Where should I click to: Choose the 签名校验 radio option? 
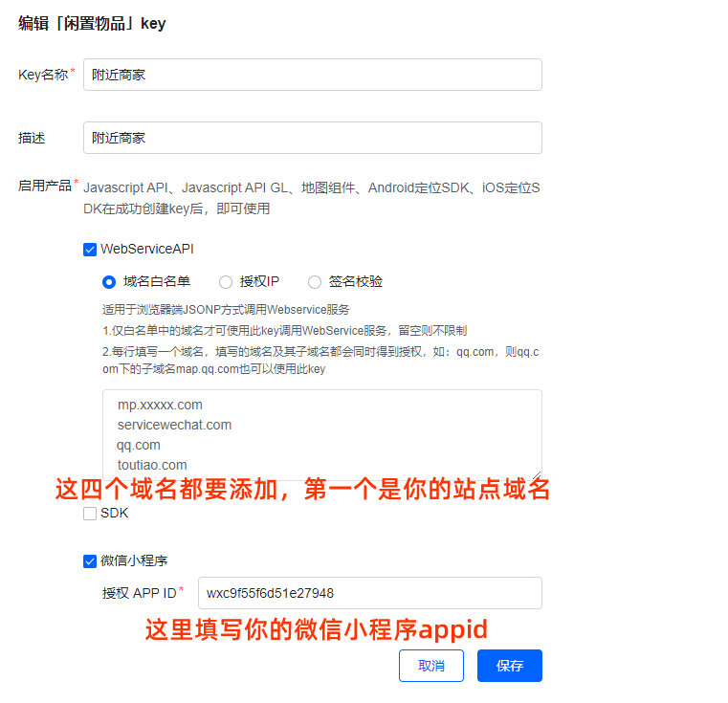tap(315, 282)
